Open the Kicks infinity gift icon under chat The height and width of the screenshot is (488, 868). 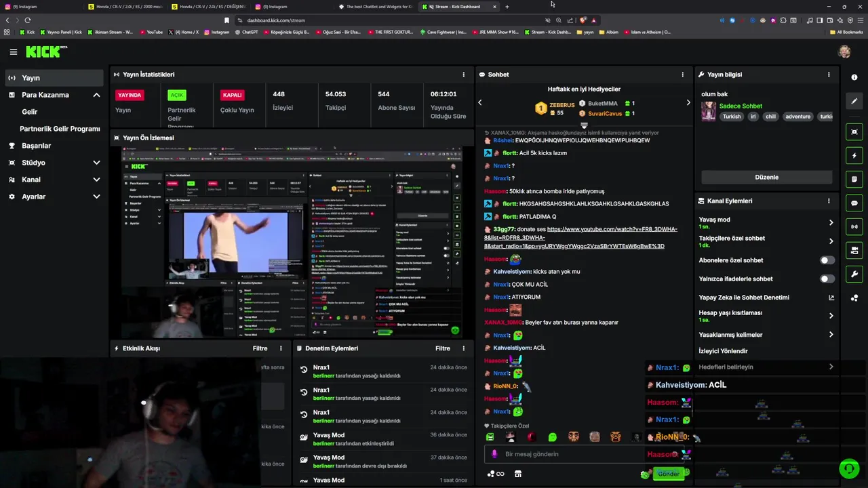click(x=496, y=474)
